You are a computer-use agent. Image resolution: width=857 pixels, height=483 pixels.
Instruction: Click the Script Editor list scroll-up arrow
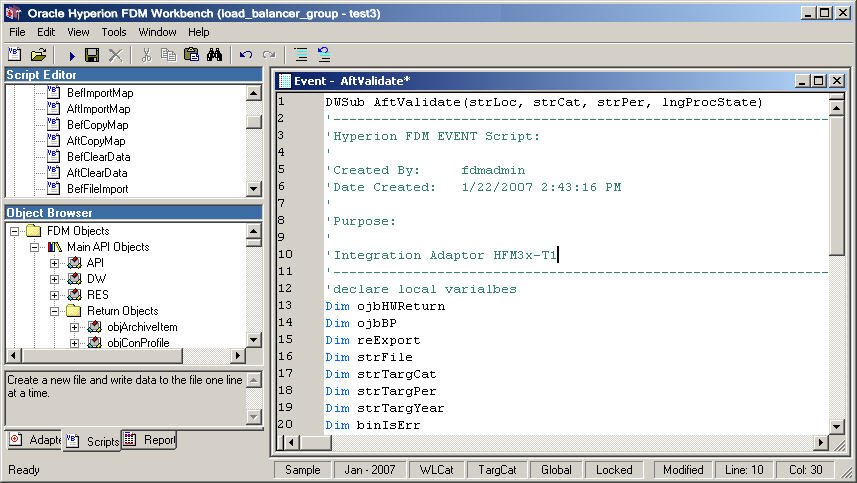coord(254,93)
